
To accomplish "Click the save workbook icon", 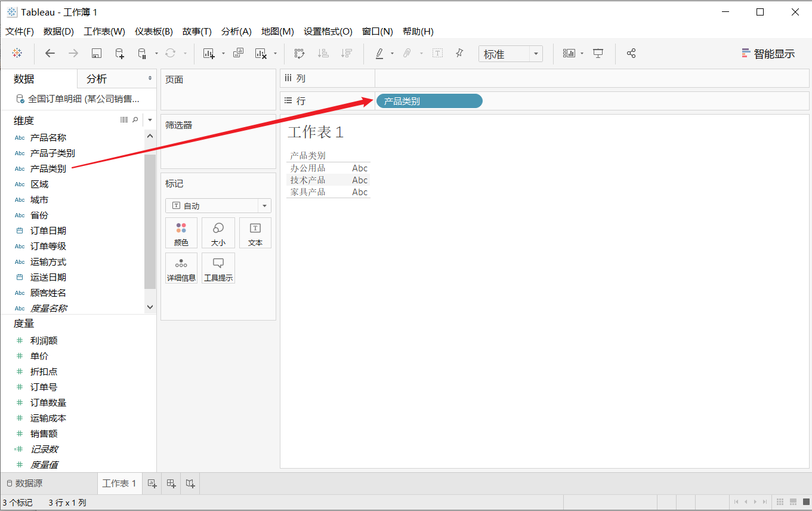I will (97, 53).
